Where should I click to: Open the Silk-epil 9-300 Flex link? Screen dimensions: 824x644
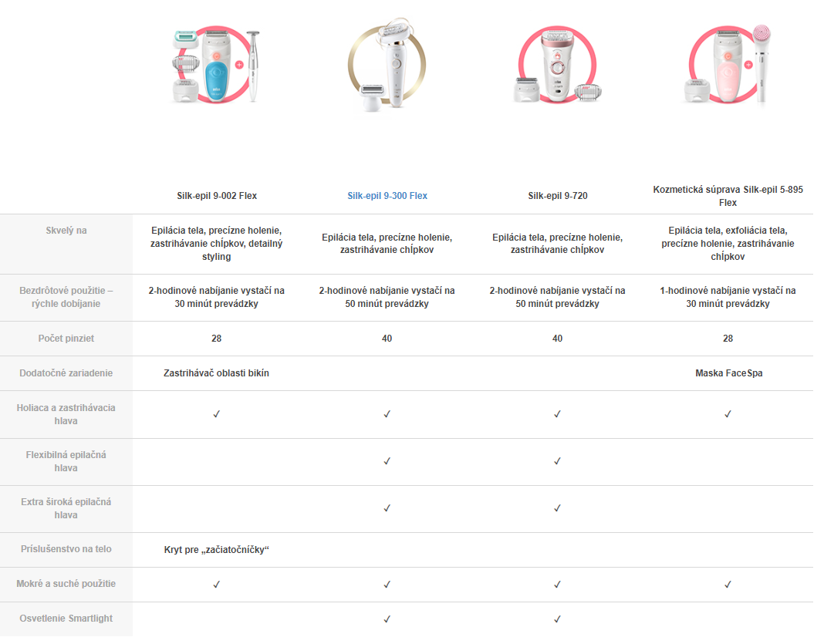387,196
